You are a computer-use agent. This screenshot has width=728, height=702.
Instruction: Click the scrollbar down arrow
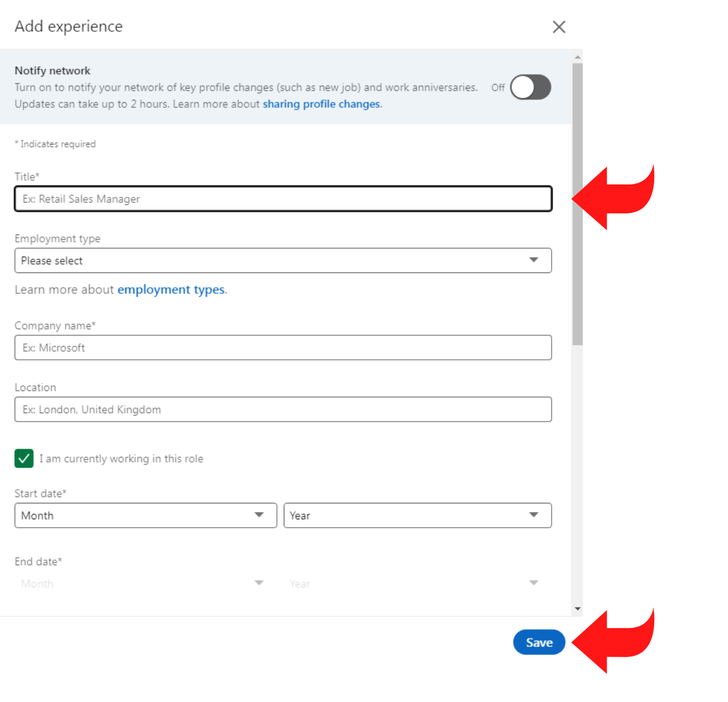click(x=577, y=608)
